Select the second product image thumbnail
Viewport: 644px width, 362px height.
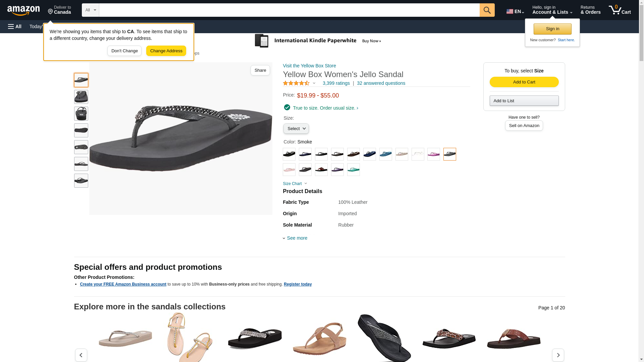tap(81, 97)
